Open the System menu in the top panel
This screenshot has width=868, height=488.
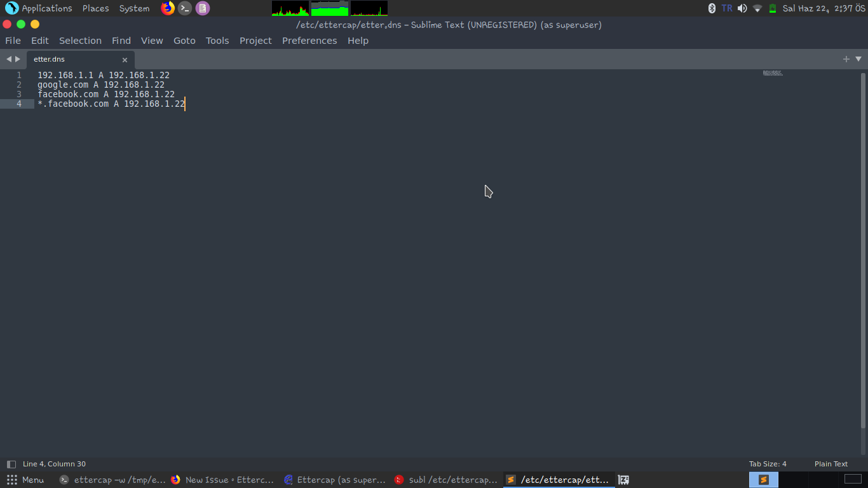(134, 8)
